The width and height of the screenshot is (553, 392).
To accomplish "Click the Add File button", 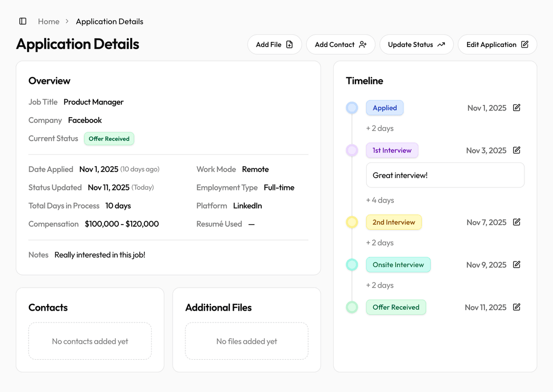I will point(274,45).
